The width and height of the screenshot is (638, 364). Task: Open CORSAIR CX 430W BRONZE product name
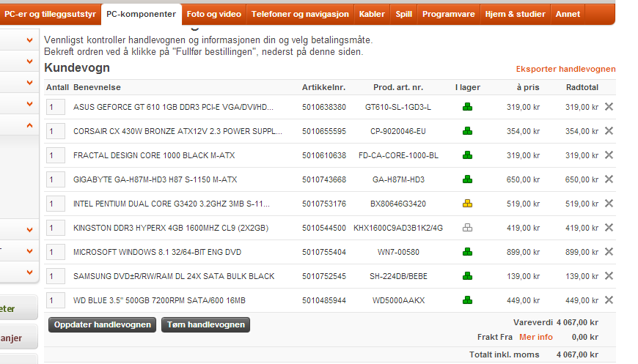177,131
